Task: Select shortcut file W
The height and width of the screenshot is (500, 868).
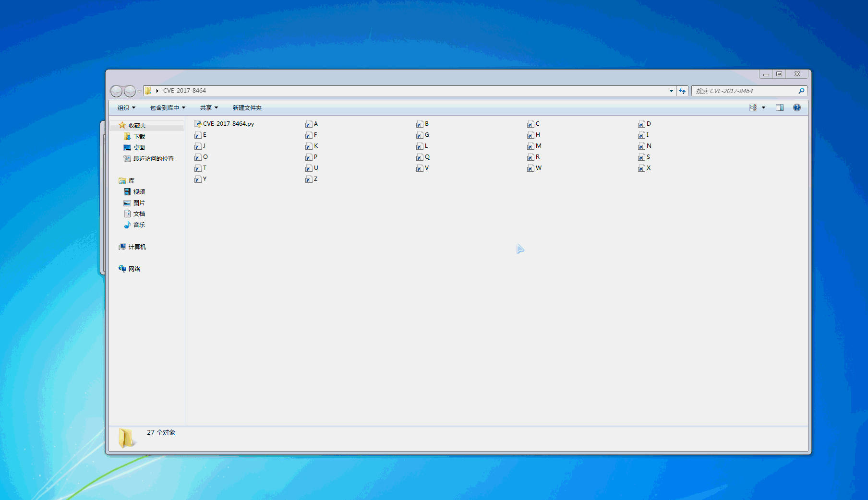Action: coord(534,168)
